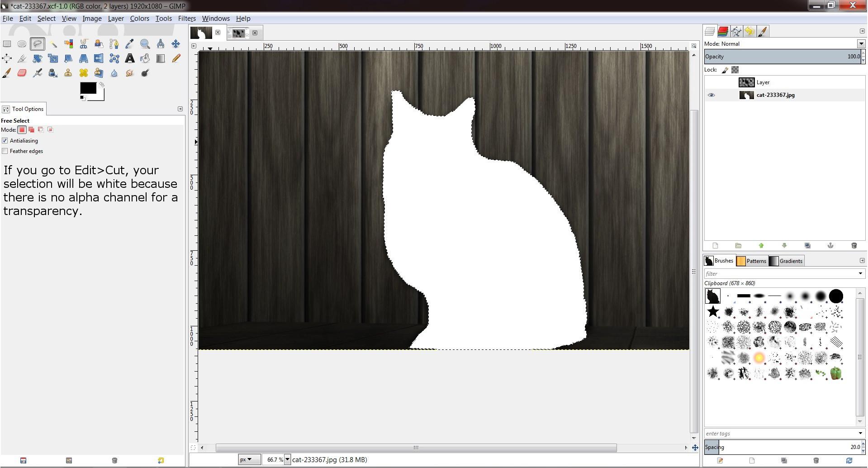Screen dimensions: 868x468
Task: Click the black foreground color swatch
Action: click(88, 88)
